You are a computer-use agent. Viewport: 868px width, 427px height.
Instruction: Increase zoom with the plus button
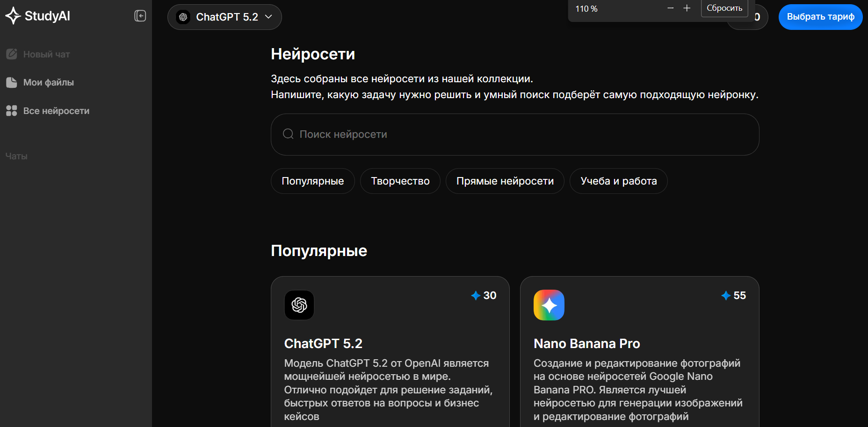687,8
